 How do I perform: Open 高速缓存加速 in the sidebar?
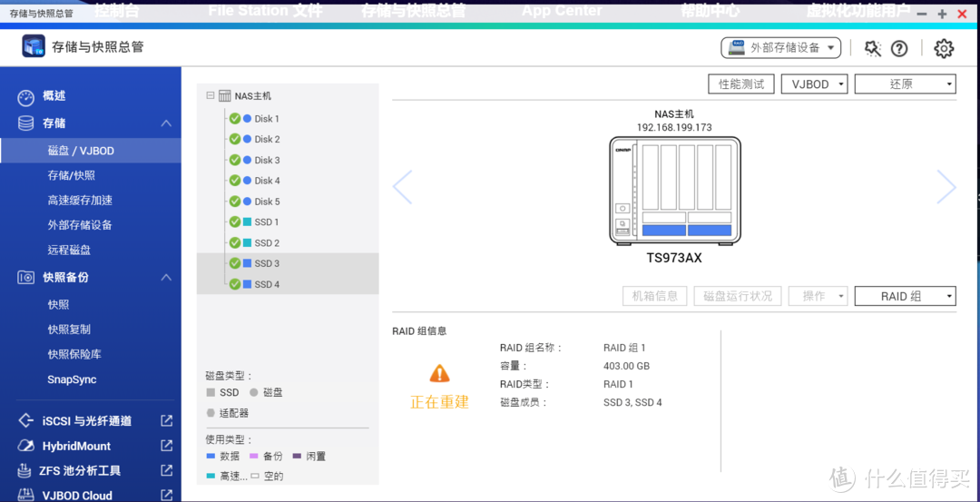80,201
